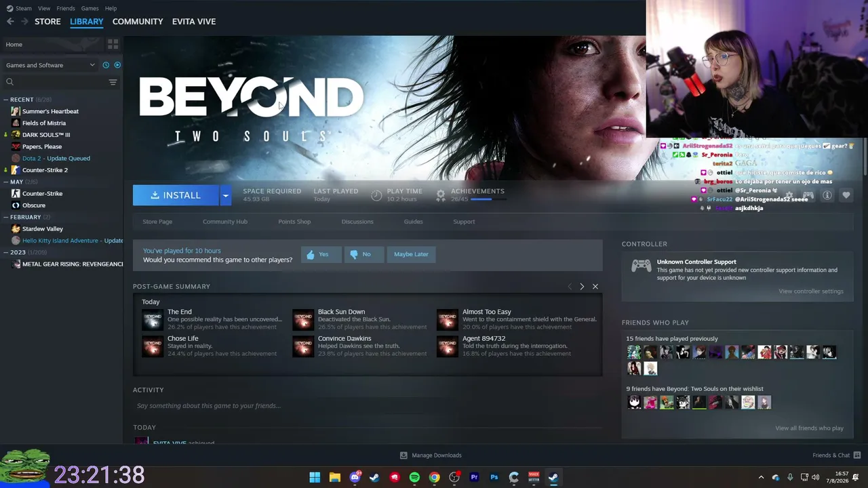Viewport: 868px width, 488px height.
Task: Open the Store Page link
Action: coord(157,222)
